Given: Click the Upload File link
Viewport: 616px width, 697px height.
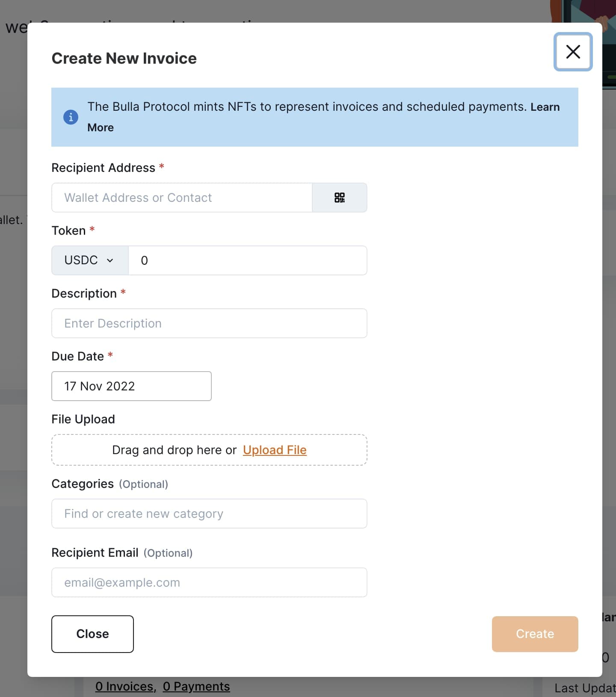Looking at the screenshot, I should 275,450.
